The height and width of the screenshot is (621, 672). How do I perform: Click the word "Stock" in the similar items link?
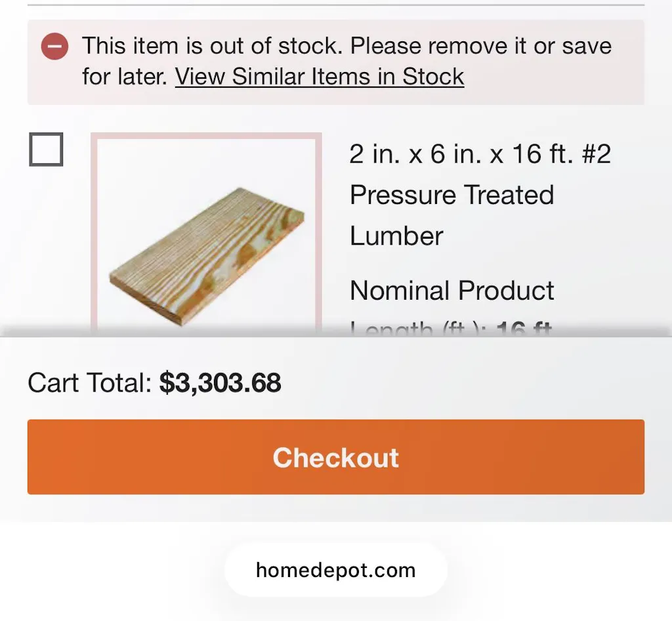click(x=433, y=77)
